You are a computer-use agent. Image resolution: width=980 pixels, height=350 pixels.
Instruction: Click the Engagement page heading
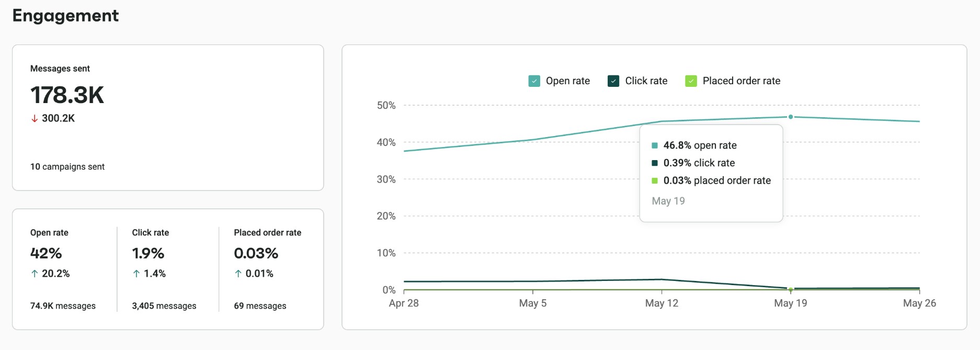pos(65,16)
